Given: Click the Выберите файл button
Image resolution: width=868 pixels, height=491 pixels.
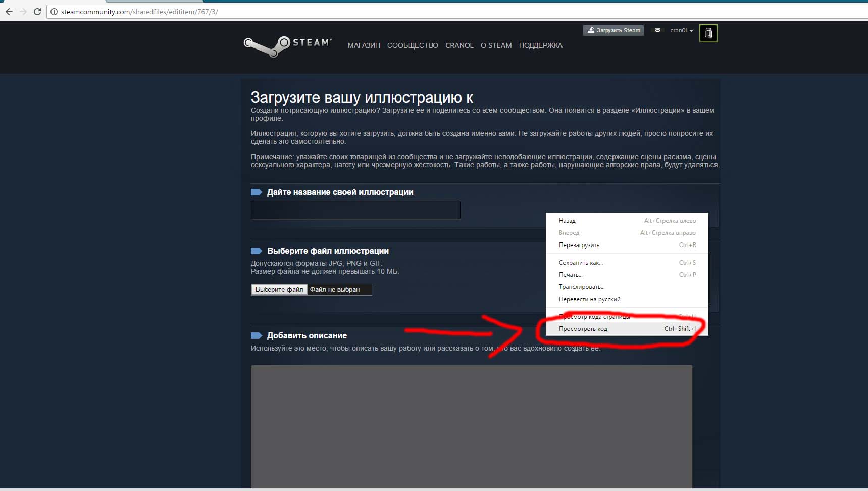Looking at the screenshot, I should [x=279, y=289].
